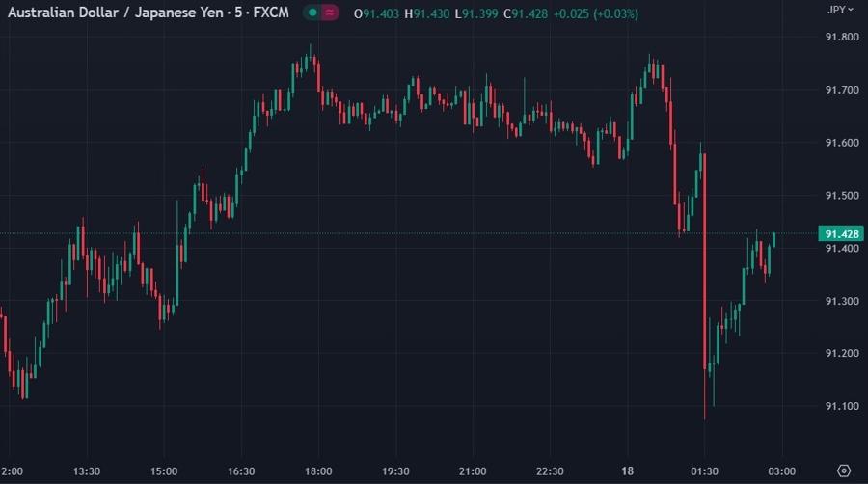
Task: Click the 22:30 time axis label
Action: click(550, 471)
